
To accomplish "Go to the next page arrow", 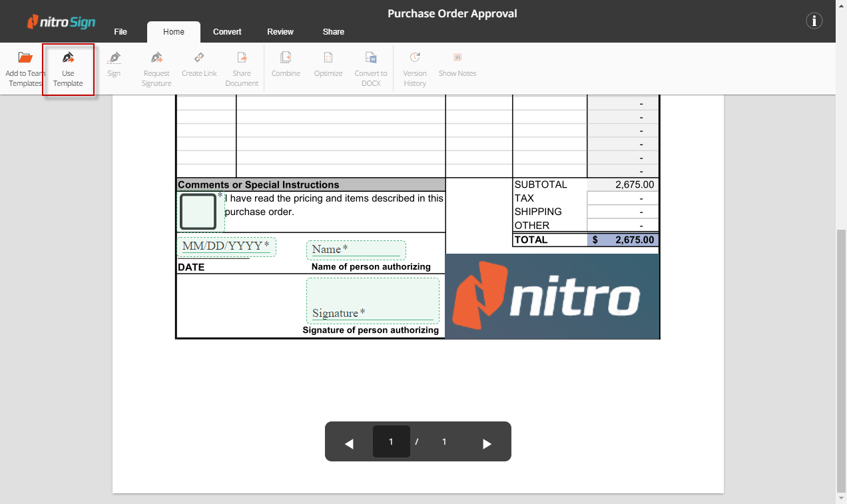I will tap(487, 443).
